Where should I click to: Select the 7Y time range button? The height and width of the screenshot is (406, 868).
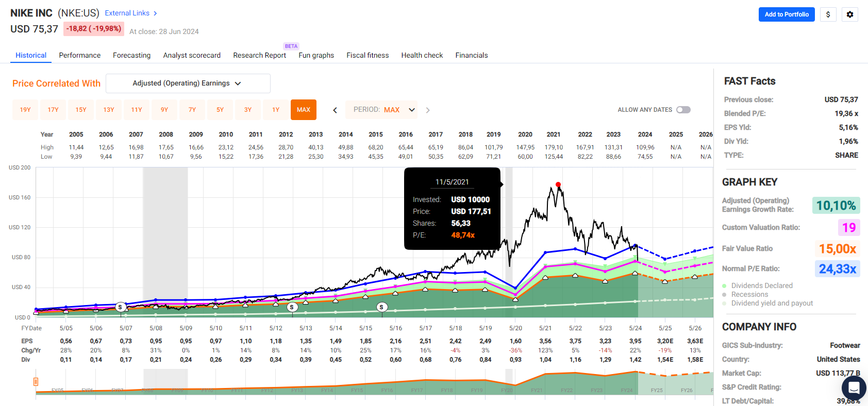tap(192, 110)
